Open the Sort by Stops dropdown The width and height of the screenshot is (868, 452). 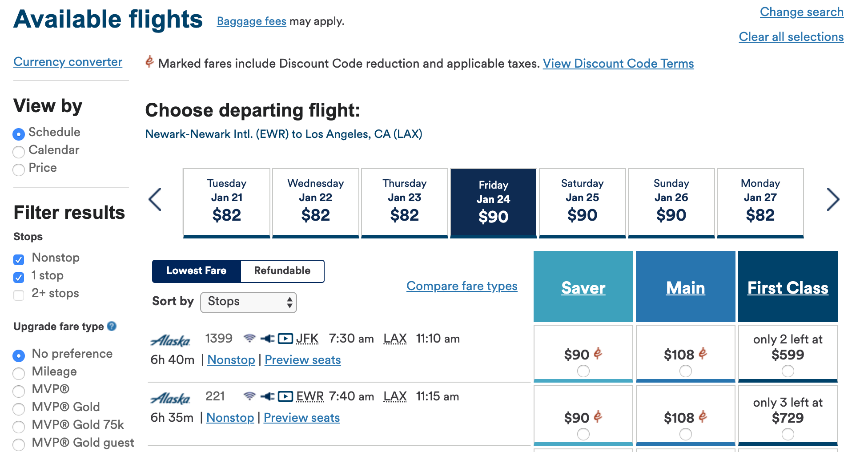[x=248, y=302]
